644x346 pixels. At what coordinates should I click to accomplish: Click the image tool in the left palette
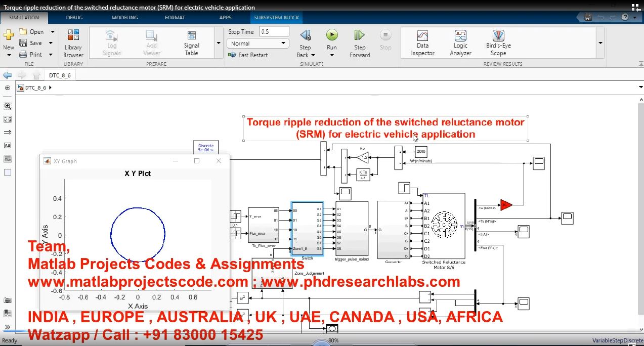click(x=7, y=159)
